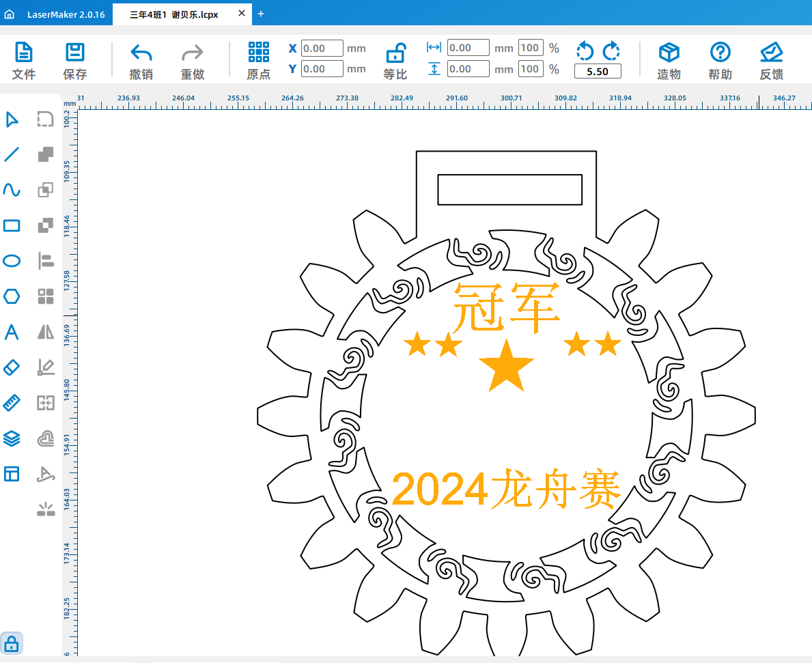The height and width of the screenshot is (663, 812).
Task: Select the eraser tool
Action: point(12,367)
